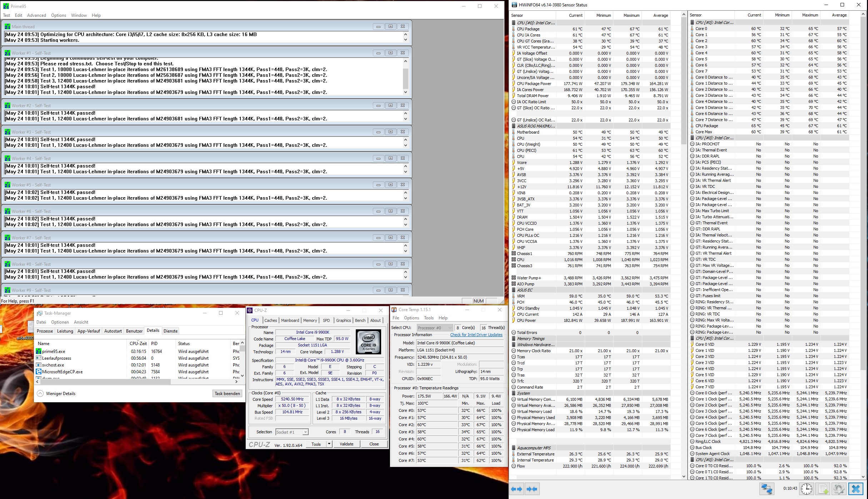Minimize the Worker #4 child window
Screen dimensions: 868x499
click(378, 158)
